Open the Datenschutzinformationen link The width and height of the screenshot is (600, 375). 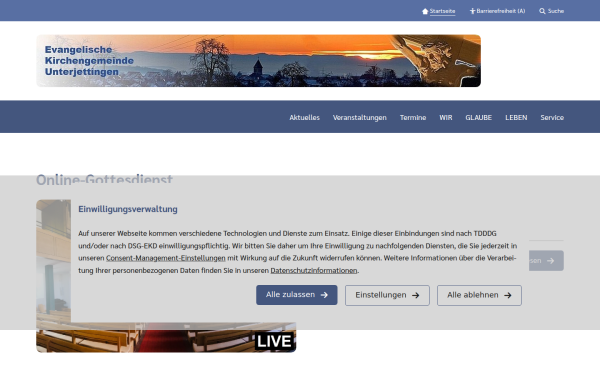[314, 271]
